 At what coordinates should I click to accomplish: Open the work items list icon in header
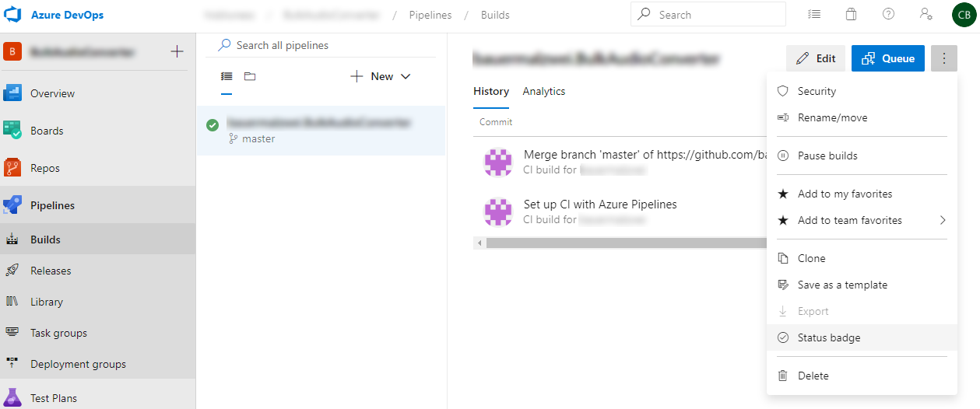[814, 14]
